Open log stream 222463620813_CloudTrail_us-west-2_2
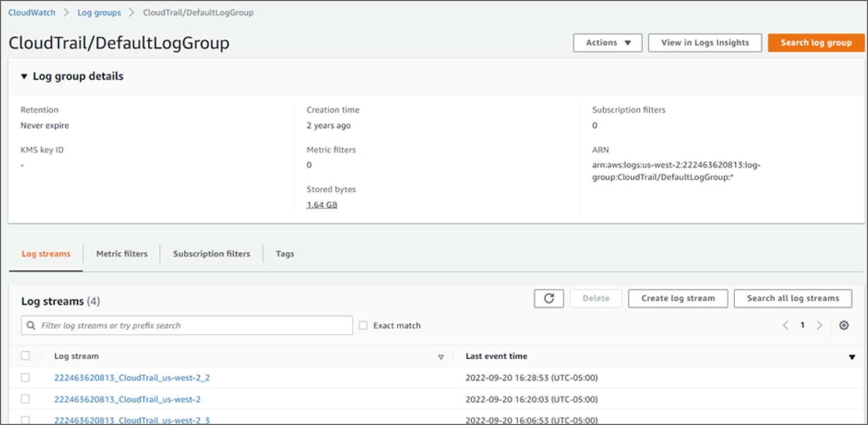Image resolution: width=868 pixels, height=425 pixels. click(132, 378)
